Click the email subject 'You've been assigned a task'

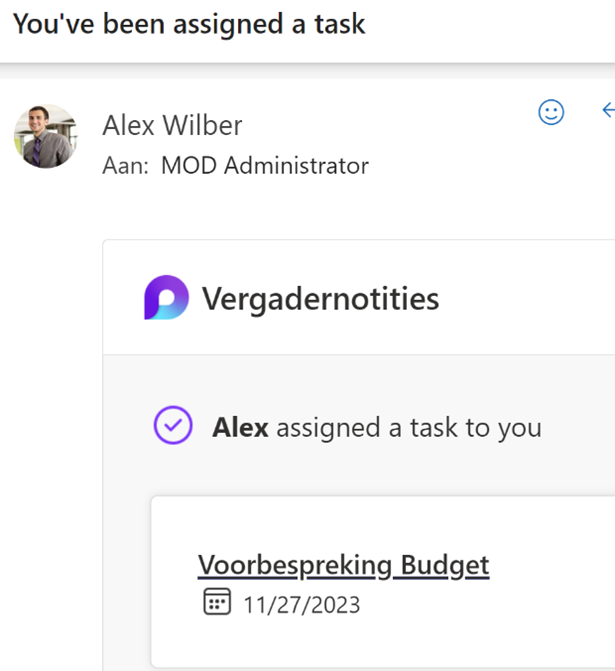tap(189, 24)
